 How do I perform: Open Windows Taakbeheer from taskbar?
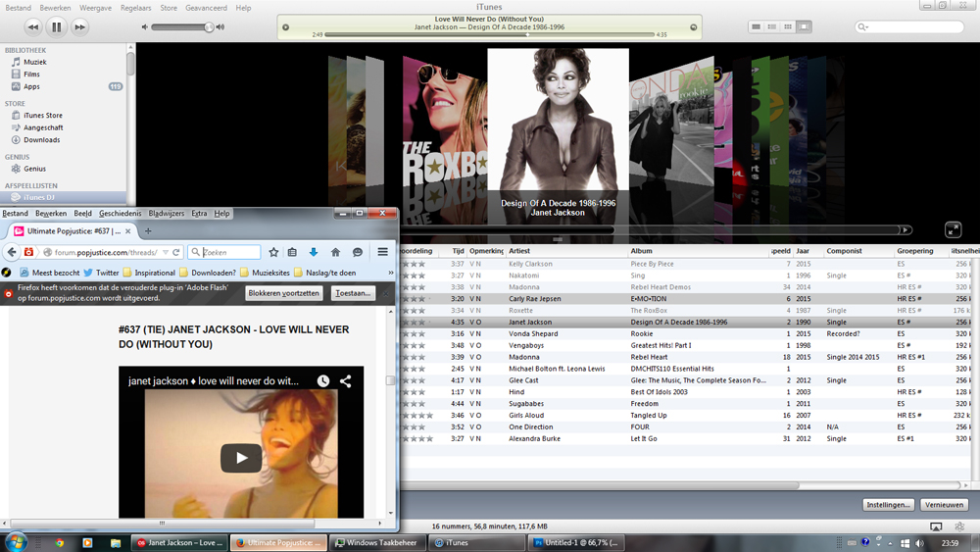377,542
